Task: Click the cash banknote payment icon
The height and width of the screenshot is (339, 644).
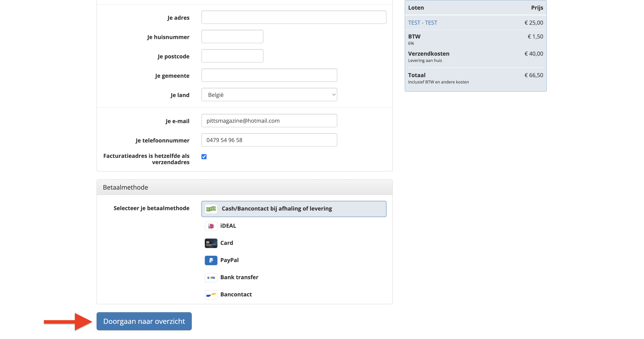Action: (211, 209)
